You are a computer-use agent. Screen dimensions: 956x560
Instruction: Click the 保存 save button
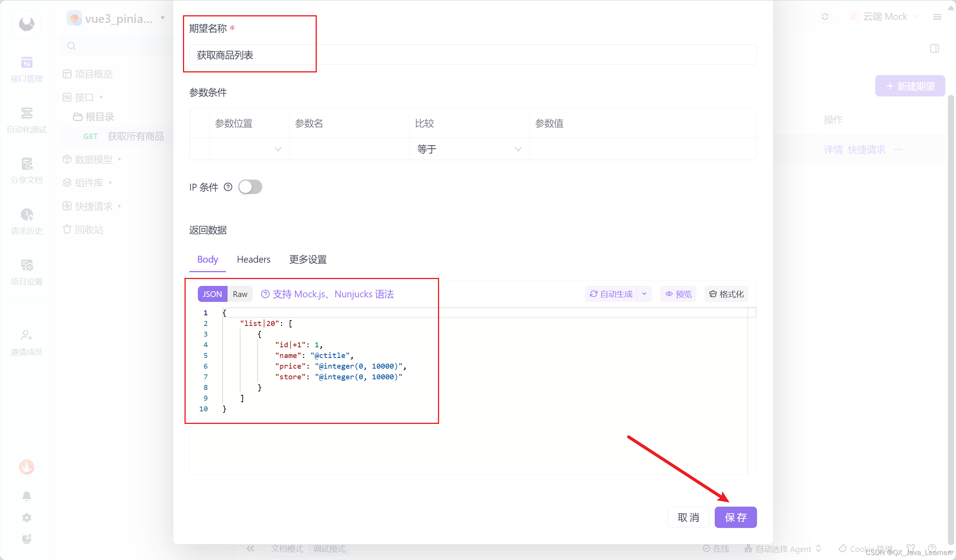point(735,517)
